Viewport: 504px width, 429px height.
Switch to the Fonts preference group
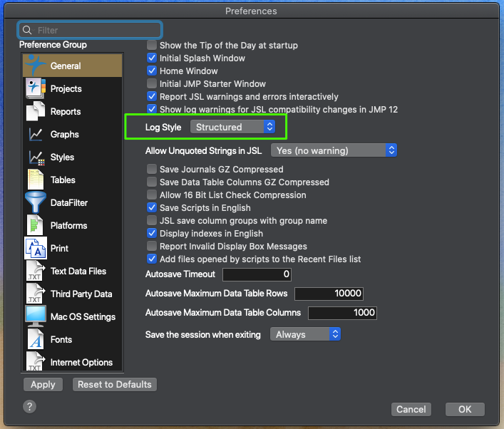click(x=61, y=339)
